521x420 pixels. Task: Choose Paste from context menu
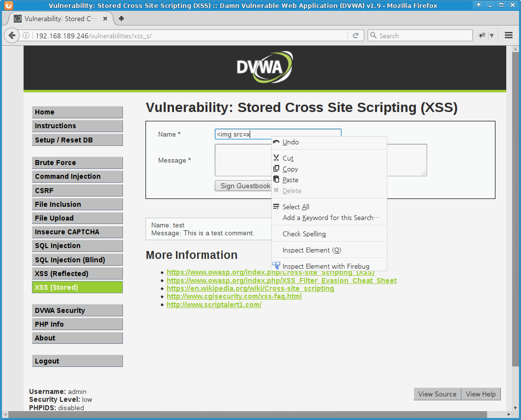pos(329,180)
